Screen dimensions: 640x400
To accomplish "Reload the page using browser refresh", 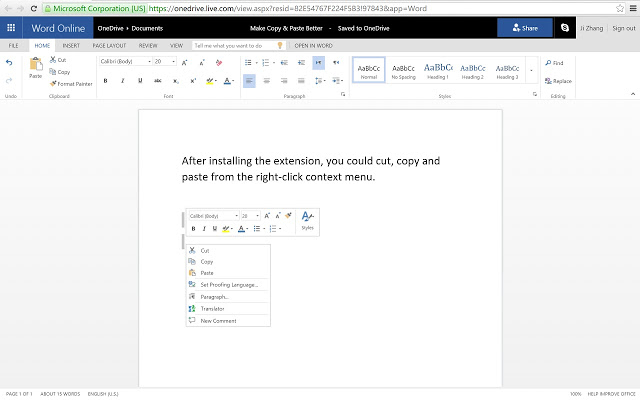I will [x=34, y=8].
